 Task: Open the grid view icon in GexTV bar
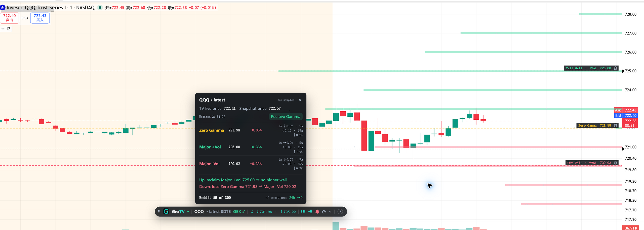click(303, 212)
